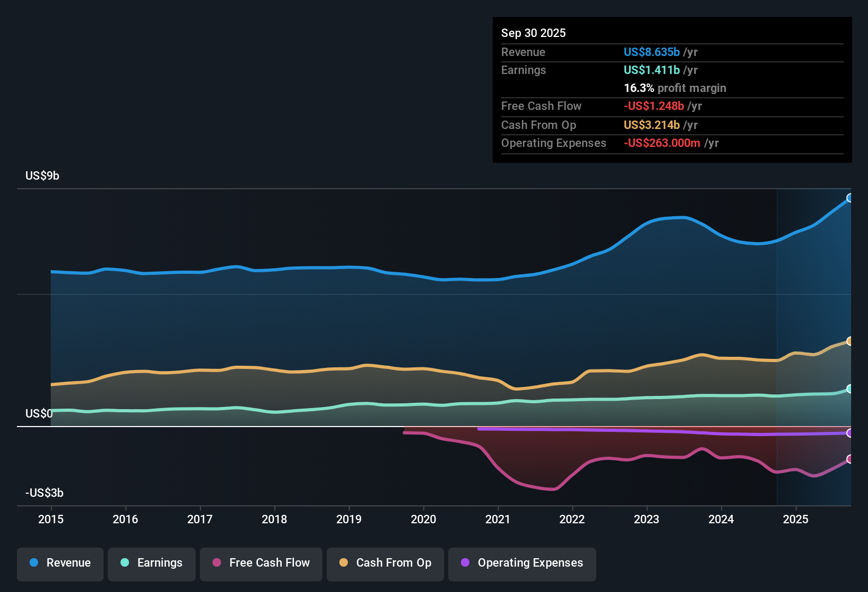The width and height of the screenshot is (868, 592).
Task: Click the Cash From Op endpoint marker
Action: 850,341
